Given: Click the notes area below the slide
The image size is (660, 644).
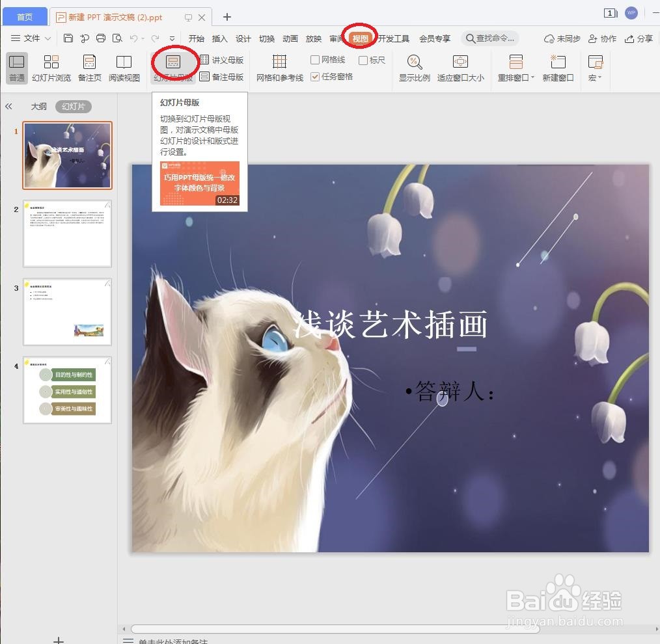Looking at the screenshot, I should click(x=172, y=641).
